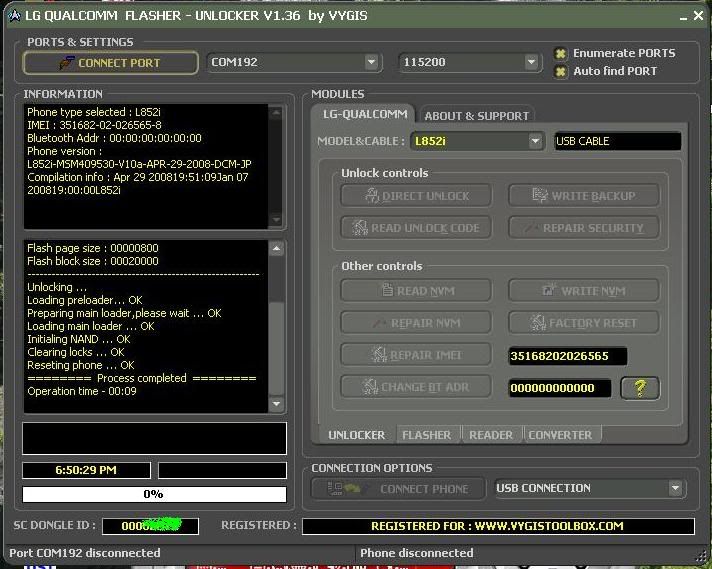Click the up arrow of the log panel scrollbar

277,248
